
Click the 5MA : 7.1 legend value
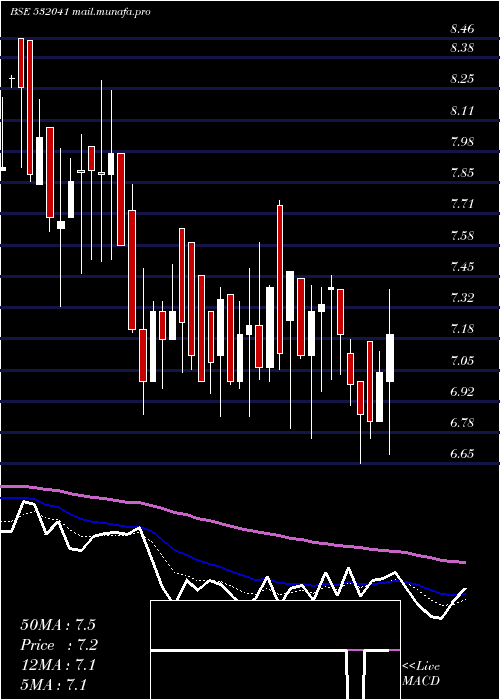pyautogui.click(x=53, y=684)
